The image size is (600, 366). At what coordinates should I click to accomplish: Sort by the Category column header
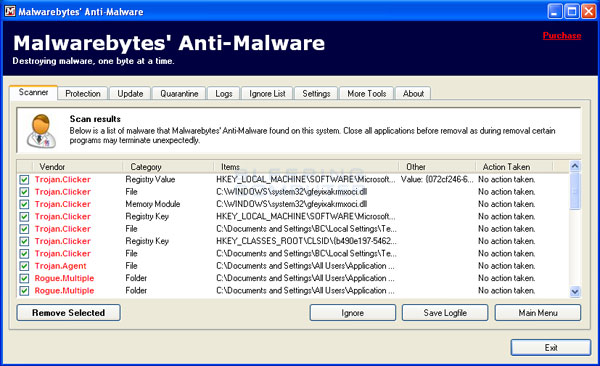[168, 167]
